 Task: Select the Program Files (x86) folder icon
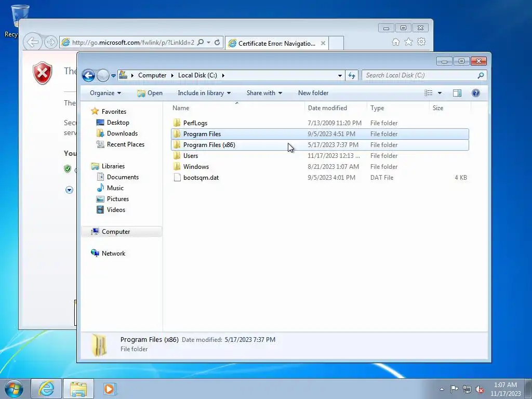pyautogui.click(x=177, y=144)
